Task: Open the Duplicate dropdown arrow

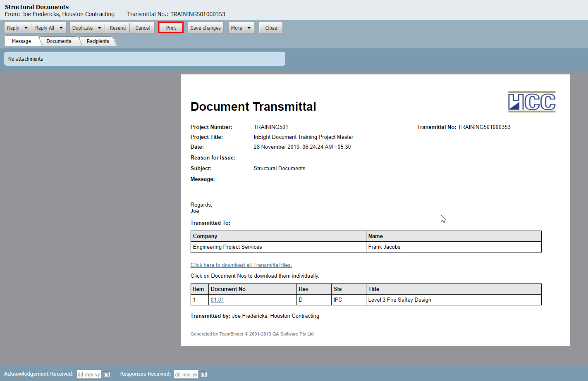Action: tap(99, 28)
